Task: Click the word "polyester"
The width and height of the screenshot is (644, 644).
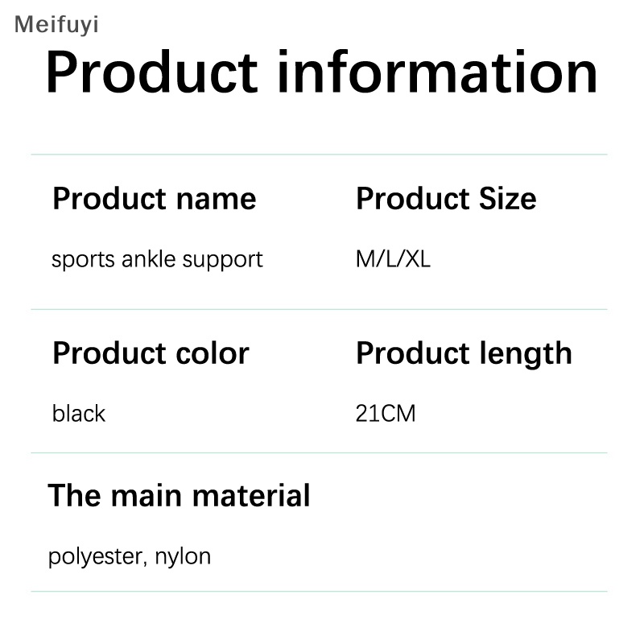Action: pyautogui.click(x=93, y=556)
